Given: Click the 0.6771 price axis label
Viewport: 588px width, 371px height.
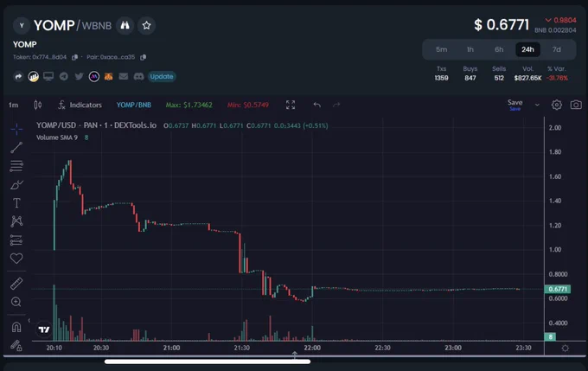Looking at the screenshot, I should pyautogui.click(x=558, y=289).
